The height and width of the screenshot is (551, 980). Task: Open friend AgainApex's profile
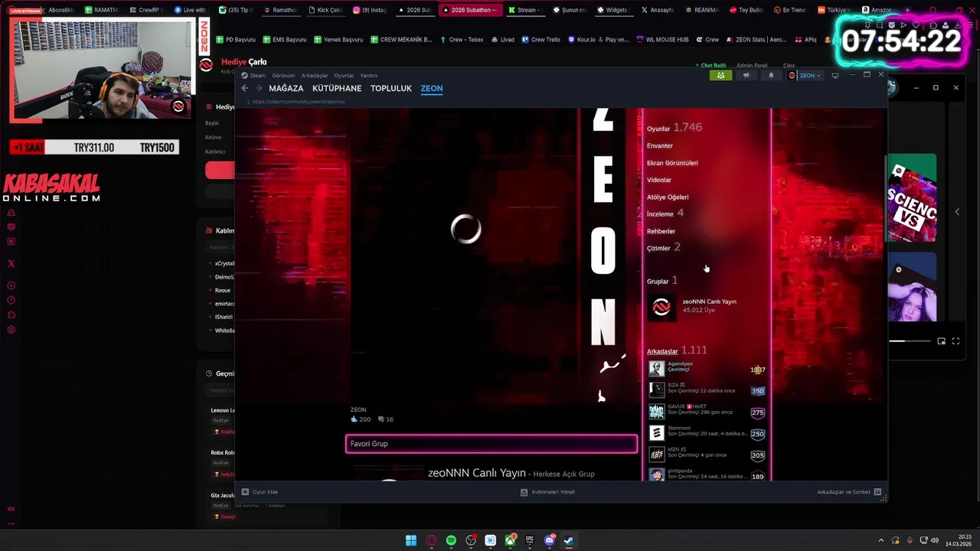[680, 364]
